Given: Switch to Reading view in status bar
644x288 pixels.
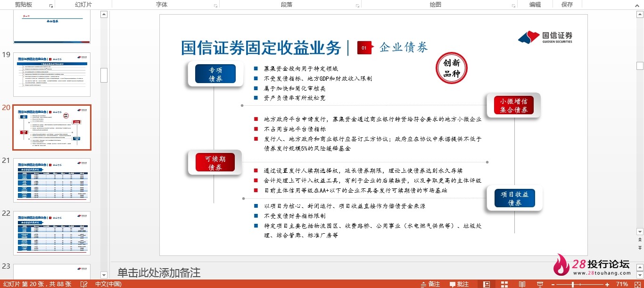Looking at the screenshot, I should click(x=522, y=284).
